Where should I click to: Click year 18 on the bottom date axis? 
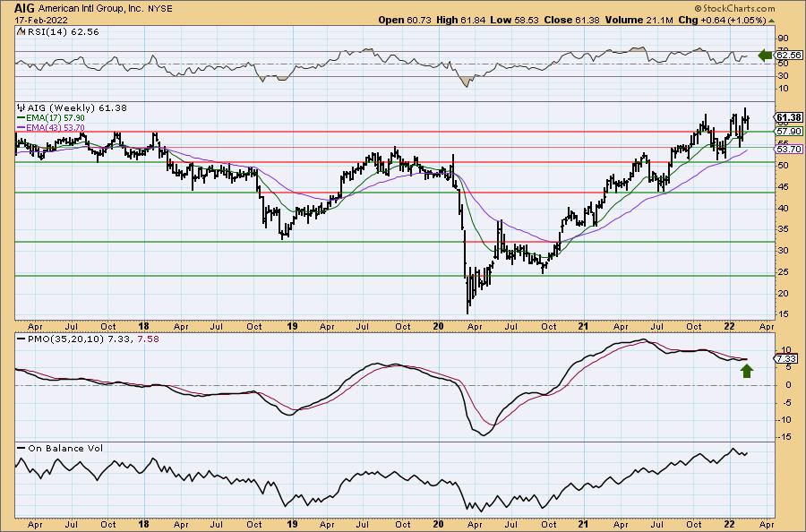point(144,524)
